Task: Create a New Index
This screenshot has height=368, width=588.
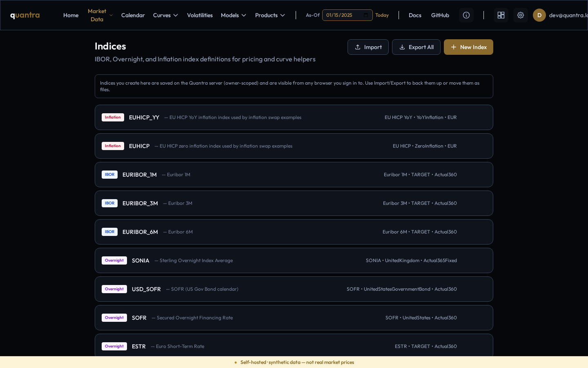Action: pos(468,47)
